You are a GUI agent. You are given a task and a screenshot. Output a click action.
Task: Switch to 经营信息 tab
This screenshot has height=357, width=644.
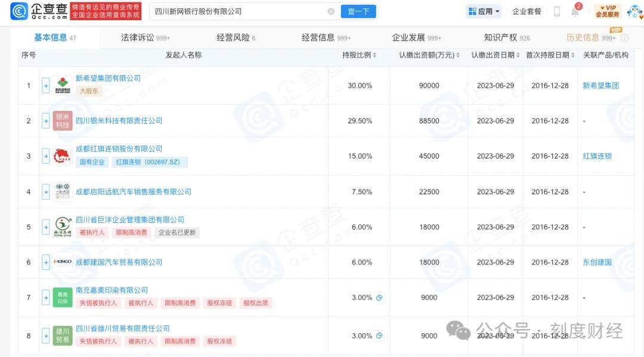coord(326,38)
